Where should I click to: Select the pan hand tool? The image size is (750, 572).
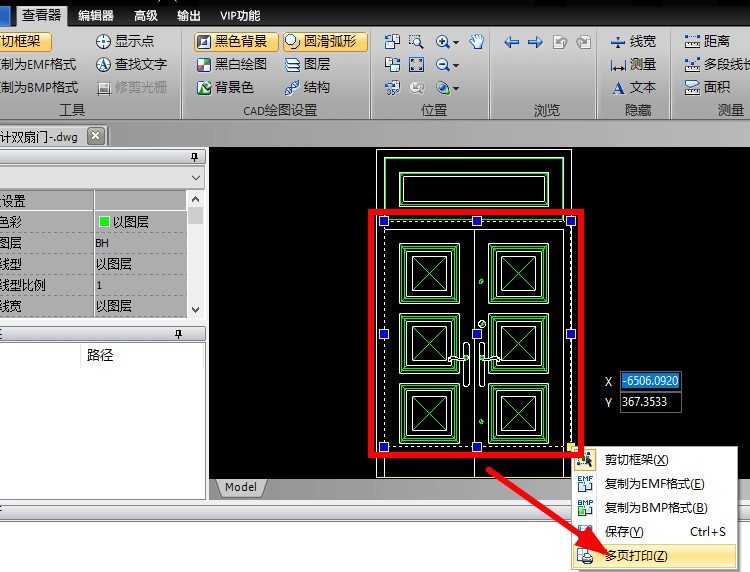[477, 41]
